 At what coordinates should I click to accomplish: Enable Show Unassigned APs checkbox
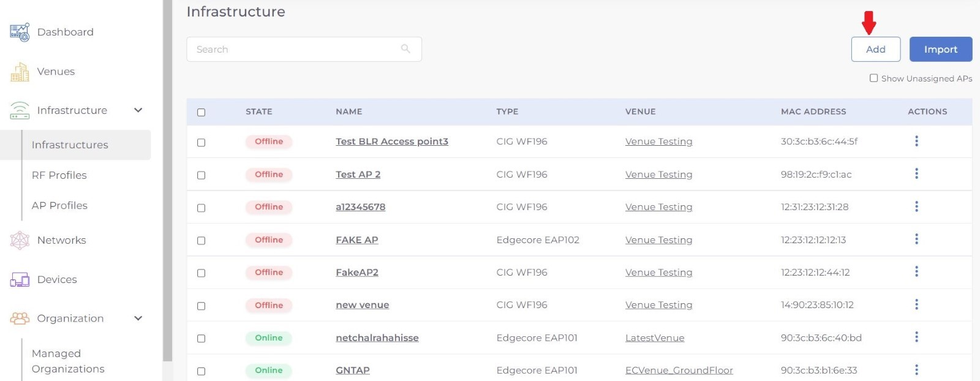pos(874,78)
